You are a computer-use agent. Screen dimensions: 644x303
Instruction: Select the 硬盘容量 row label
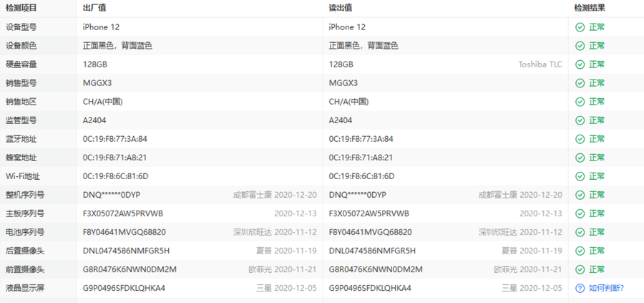[x=21, y=64]
